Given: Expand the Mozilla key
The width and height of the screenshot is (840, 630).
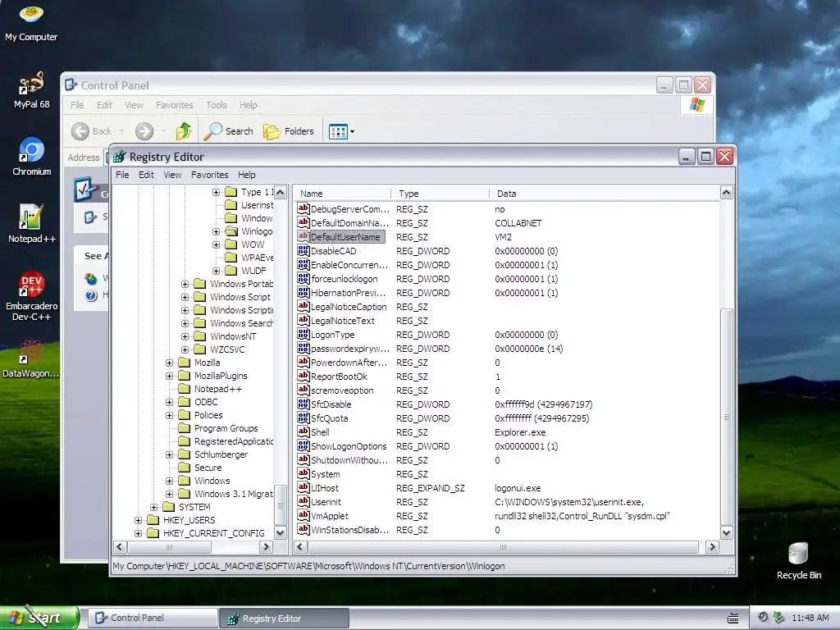Looking at the screenshot, I should 169,363.
